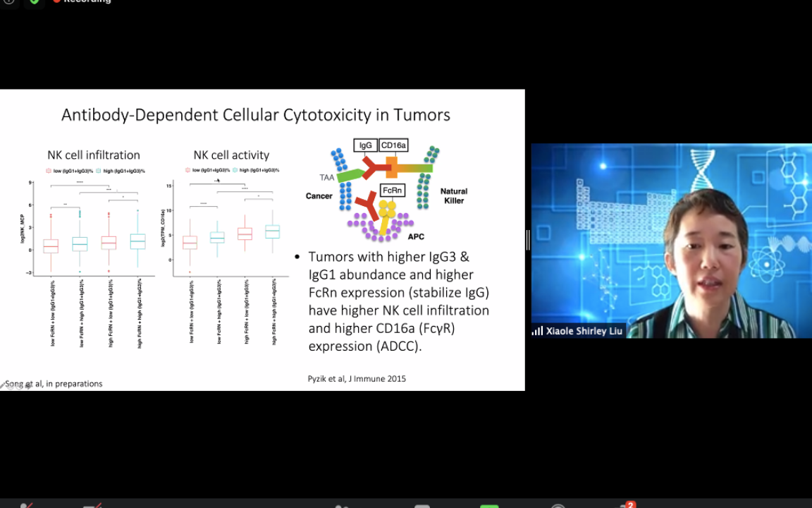This screenshot has height=508, width=812.
Task: Select Xiaole Shirley Liu's video tile
Action: click(671, 240)
